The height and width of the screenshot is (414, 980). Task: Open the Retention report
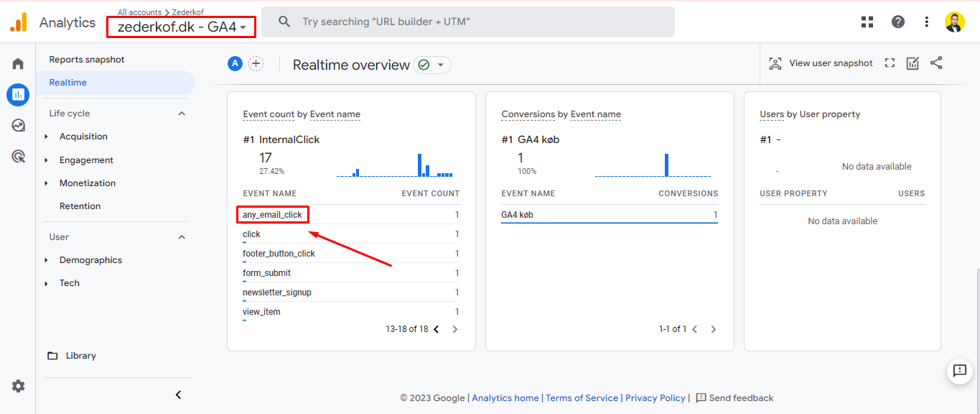tap(80, 206)
